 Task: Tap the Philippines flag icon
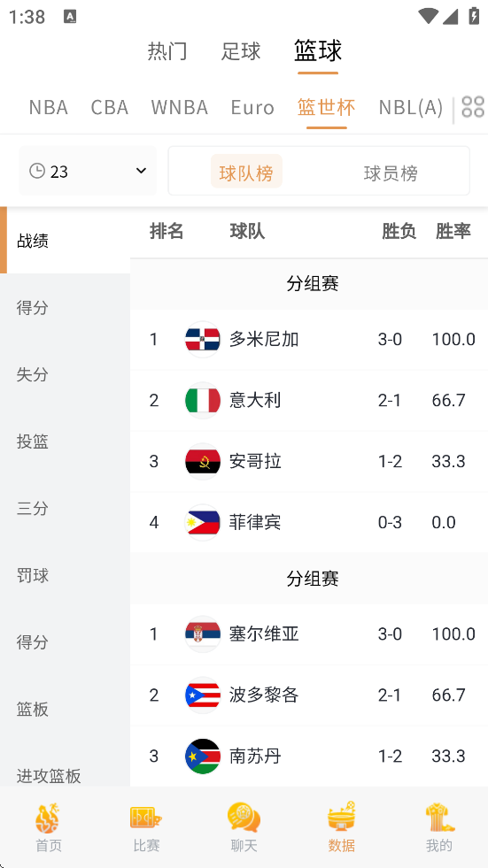click(x=203, y=523)
